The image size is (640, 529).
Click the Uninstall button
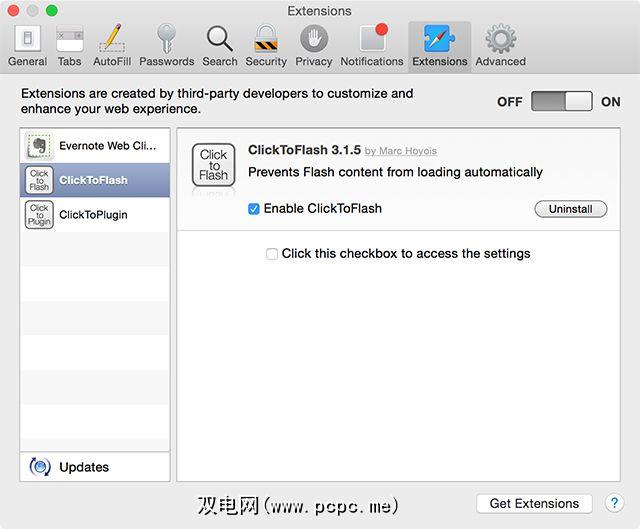(x=571, y=209)
